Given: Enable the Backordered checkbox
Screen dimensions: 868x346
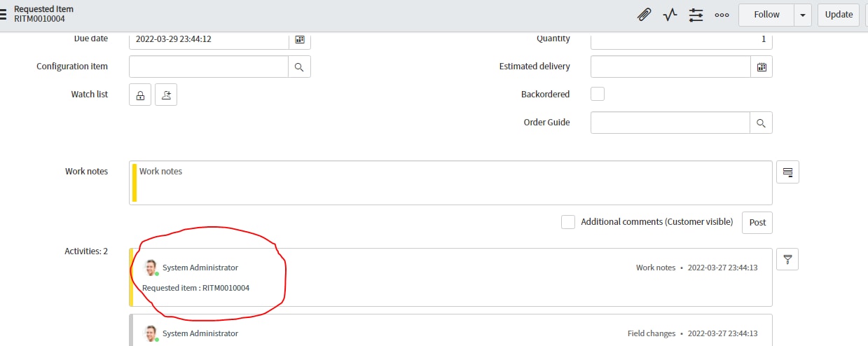Looking at the screenshot, I should pyautogui.click(x=598, y=94).
